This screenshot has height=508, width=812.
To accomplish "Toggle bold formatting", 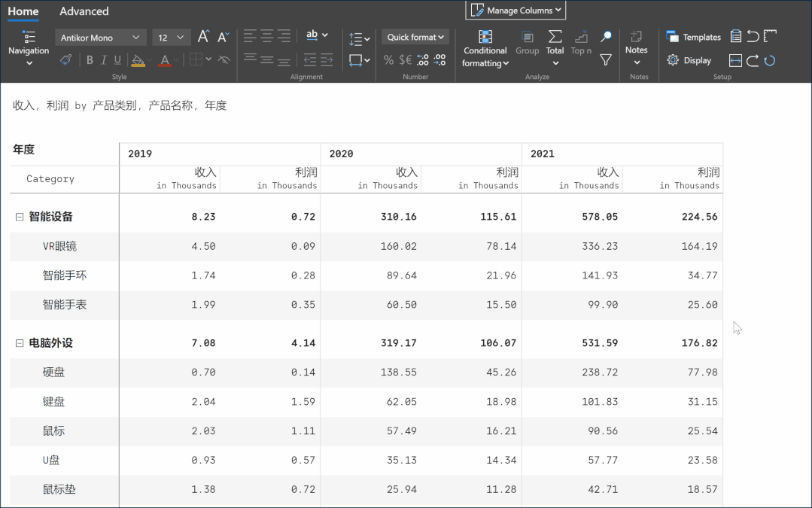I will click(x=90, y=60).
